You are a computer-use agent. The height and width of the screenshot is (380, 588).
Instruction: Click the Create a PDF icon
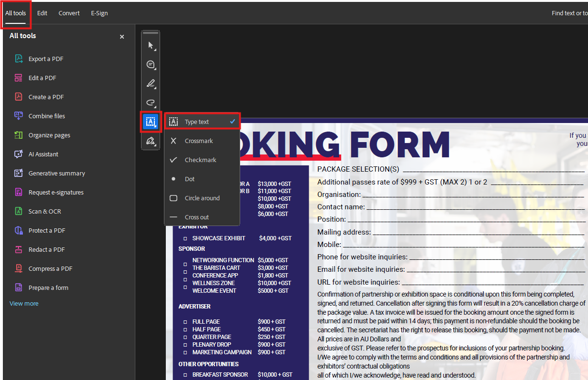[19, 97]
